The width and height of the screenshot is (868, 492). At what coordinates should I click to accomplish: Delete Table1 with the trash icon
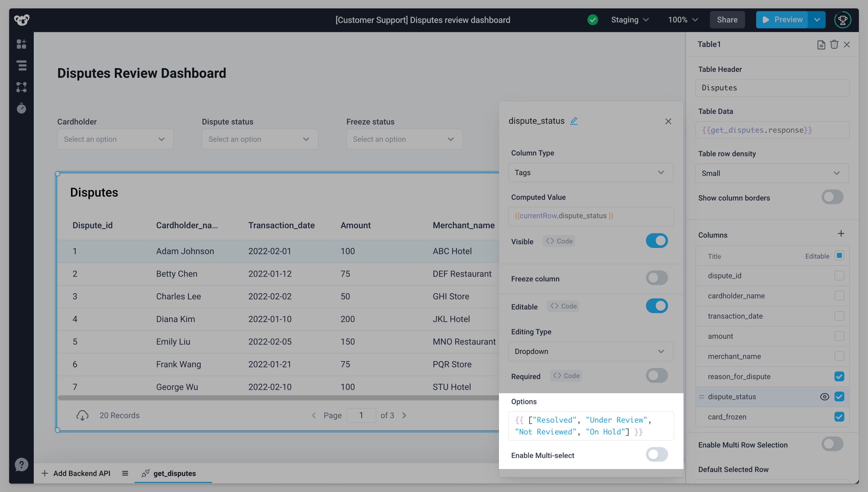(x=834, y=45)
